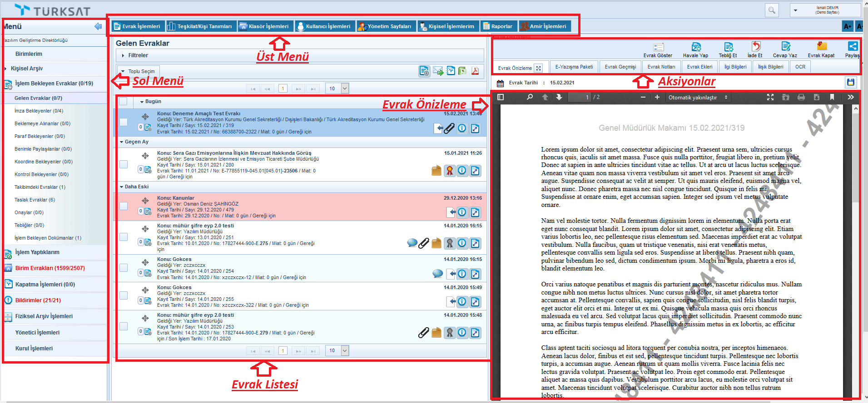
Task: Switch to the Evrak Geçmişi tab
Action: click(620, 67)
